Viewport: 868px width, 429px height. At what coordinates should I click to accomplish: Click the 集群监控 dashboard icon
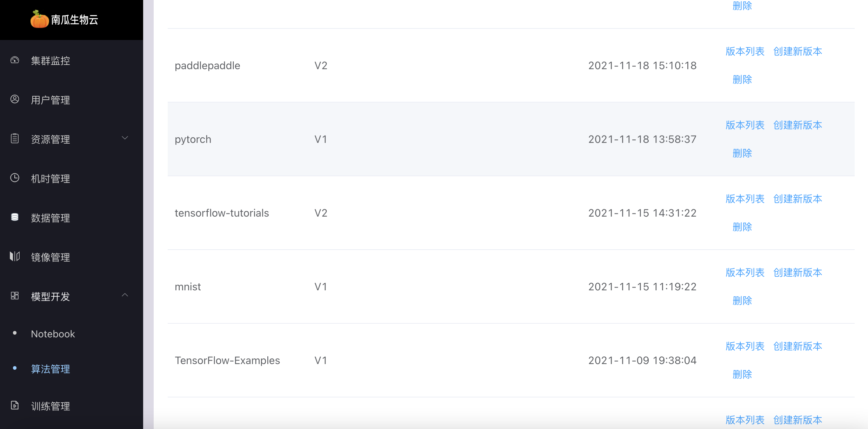pos(15,60)
